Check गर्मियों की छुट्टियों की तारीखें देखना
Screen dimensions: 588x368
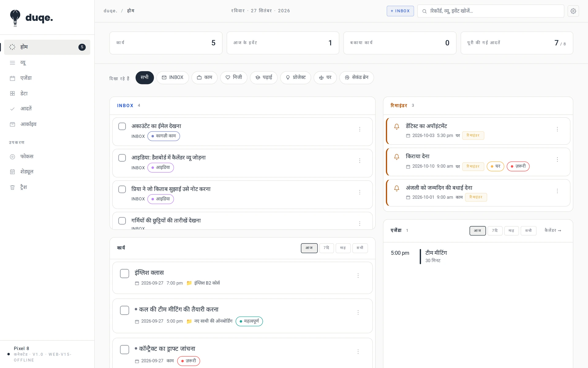tap(122, 221)
